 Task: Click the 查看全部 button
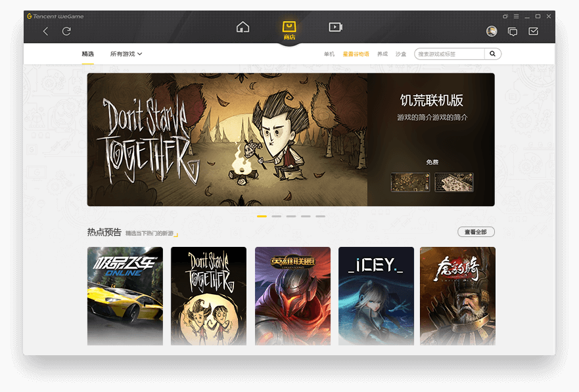click(x=476, y=232)
